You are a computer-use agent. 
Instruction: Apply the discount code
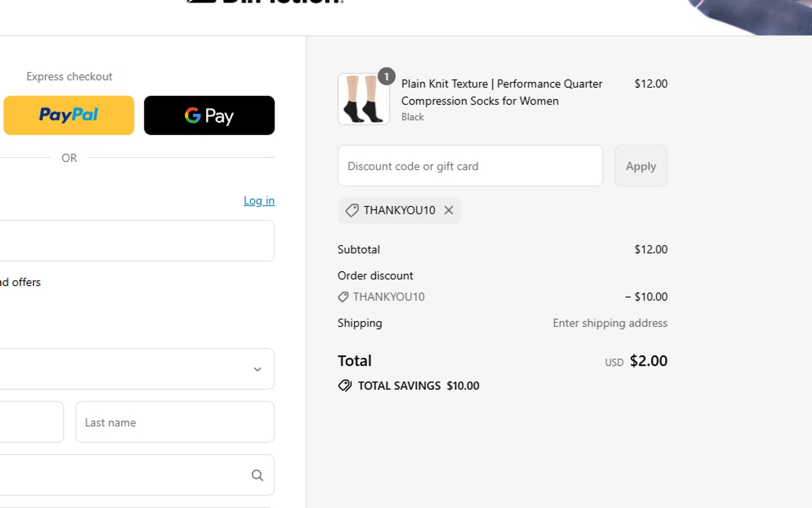point(641,166)
